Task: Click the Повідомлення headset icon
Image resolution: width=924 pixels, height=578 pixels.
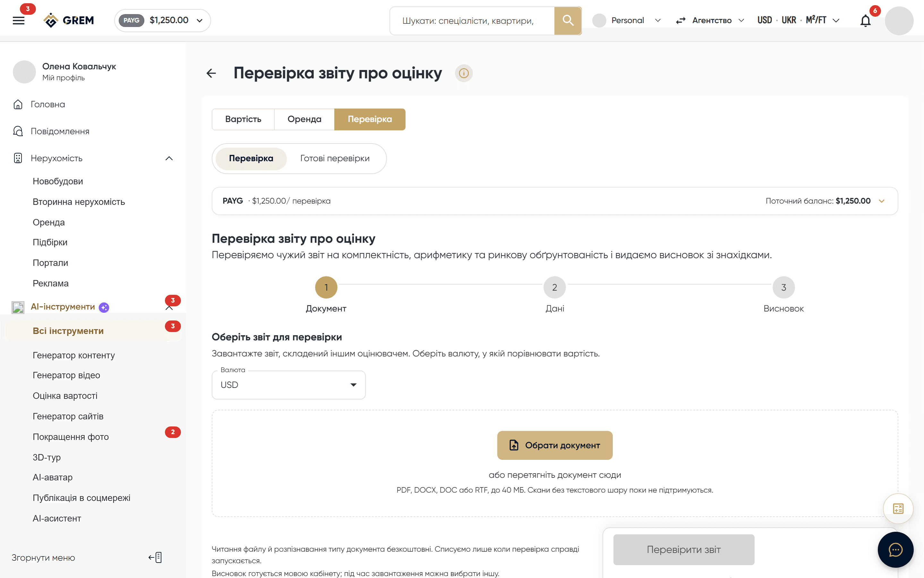Action: (x=18, y=131)
